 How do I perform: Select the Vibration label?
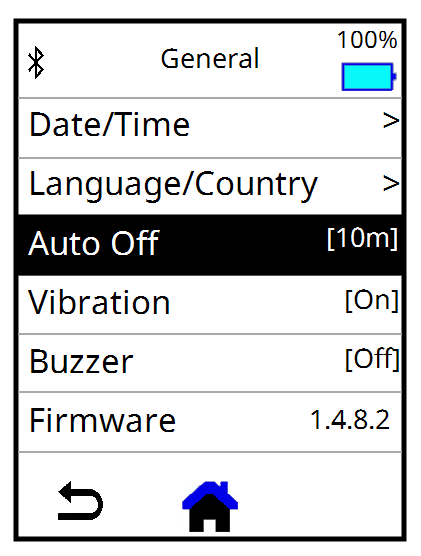coord(99,302)
